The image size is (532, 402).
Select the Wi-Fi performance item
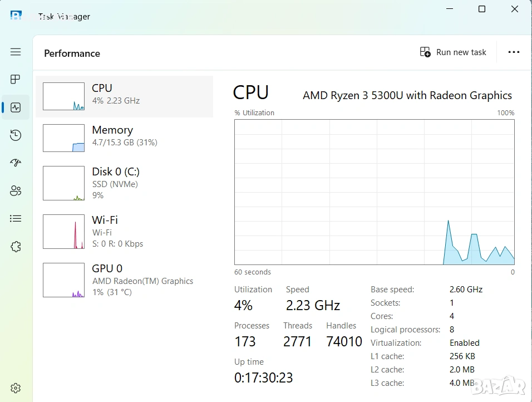124,232
